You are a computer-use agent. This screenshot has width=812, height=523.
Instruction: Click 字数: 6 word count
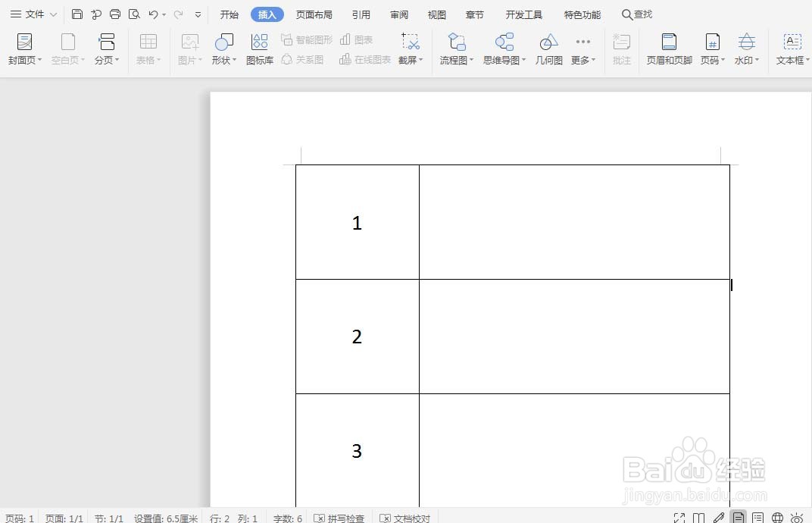click(x=287, y=518)
